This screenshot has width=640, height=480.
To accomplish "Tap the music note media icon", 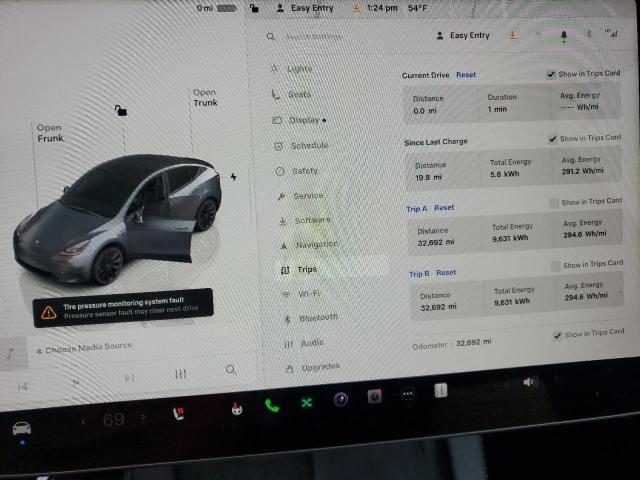I will pyautogui.click(x=11, y=353).
